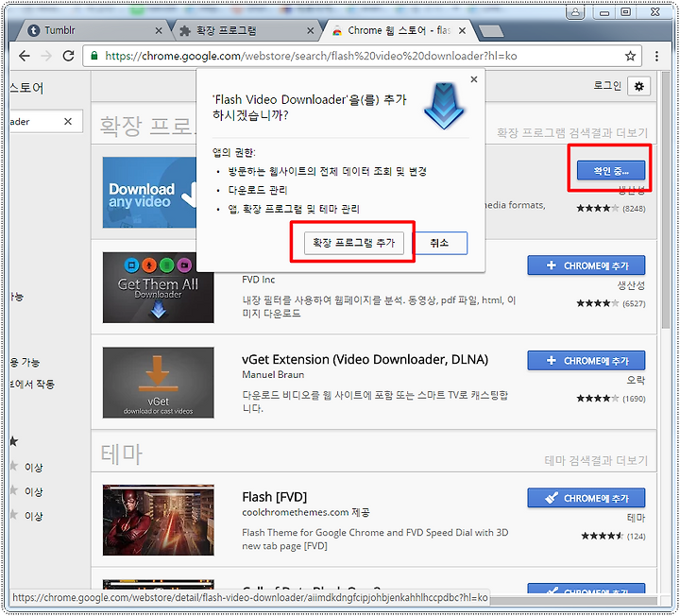Image resolution: width=680 pixels, height=616 pixels.
Task: Bookmark this page with the star icon
Action: [630, 56]
